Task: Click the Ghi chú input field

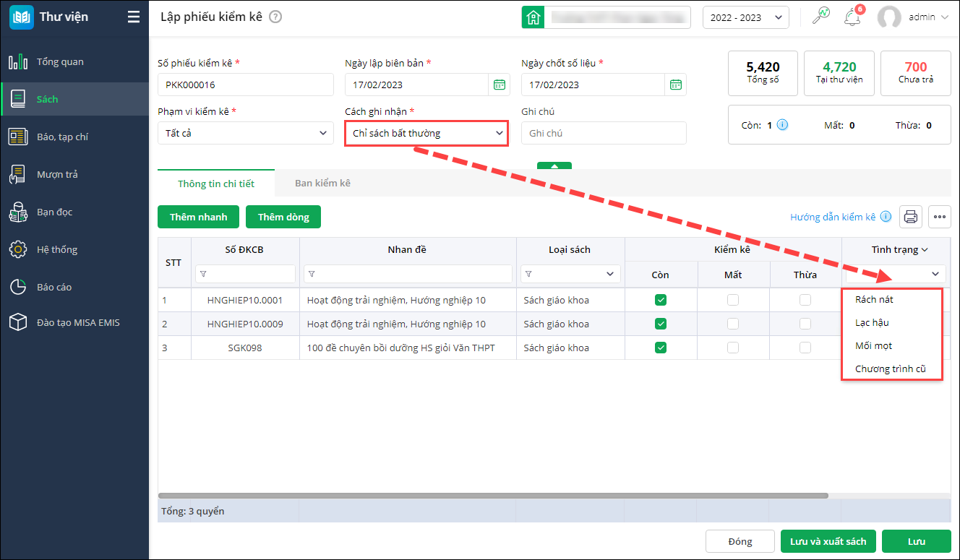Action: coord(604,133)
